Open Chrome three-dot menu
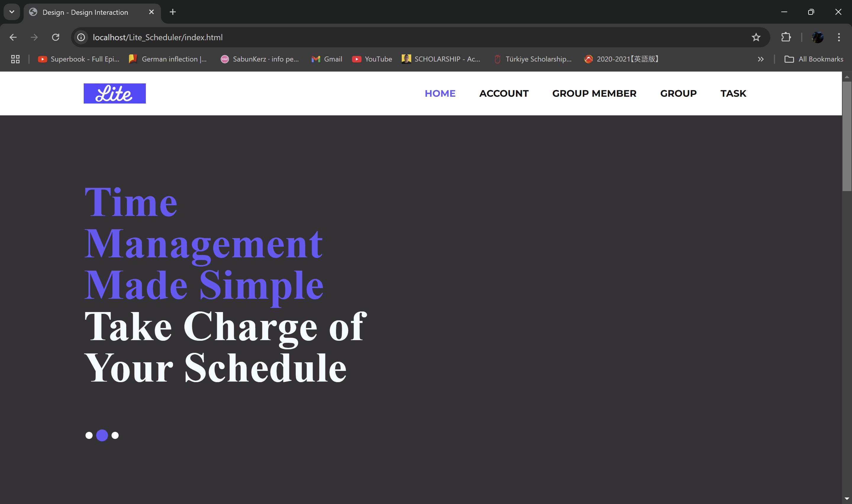Viewport: 852px width, 504px height. pyautogui.click(x=838, y=37)
